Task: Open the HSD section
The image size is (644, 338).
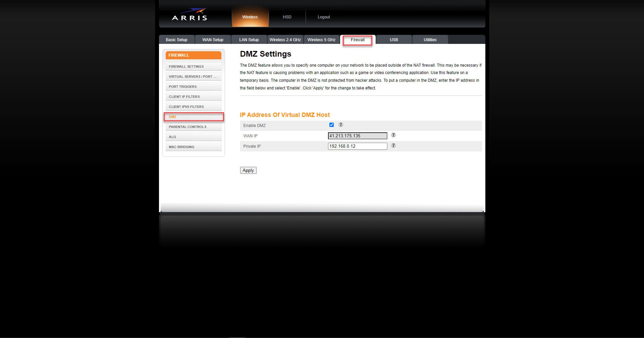Action: click(287, 17)
